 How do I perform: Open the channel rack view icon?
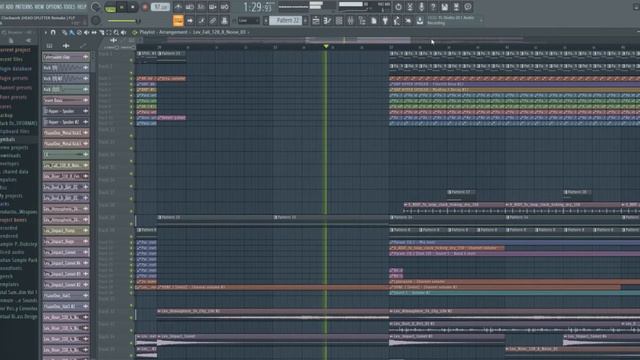pos(339,20)
